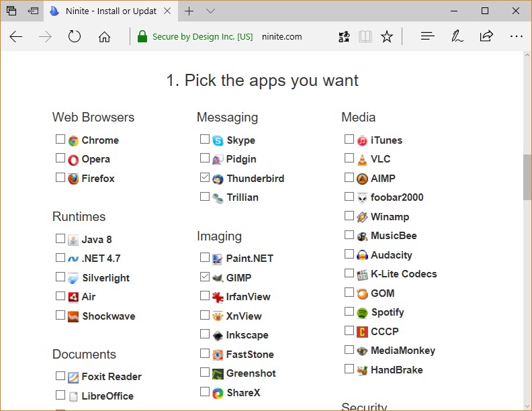Add page to favorites star icon
The height and width of the screenshot is (411, 532).
[387, 37]
